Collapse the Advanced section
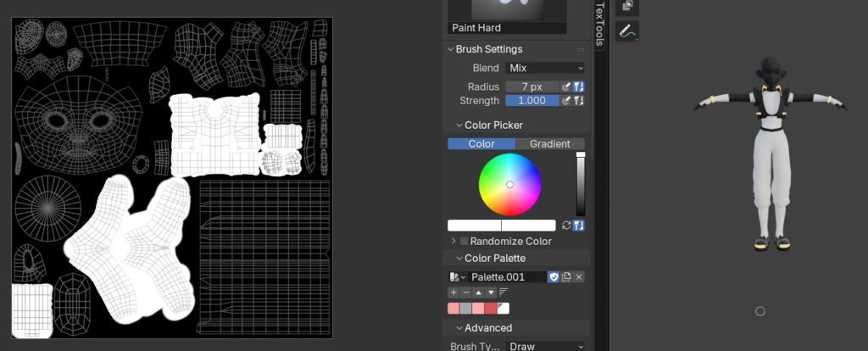 pyautogui.click(x=459, y=328)
